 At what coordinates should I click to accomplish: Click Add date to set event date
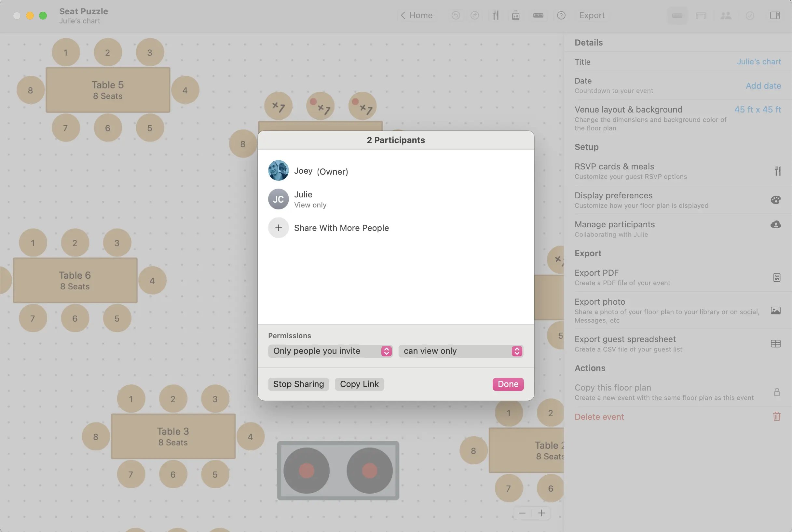[763, 86]
